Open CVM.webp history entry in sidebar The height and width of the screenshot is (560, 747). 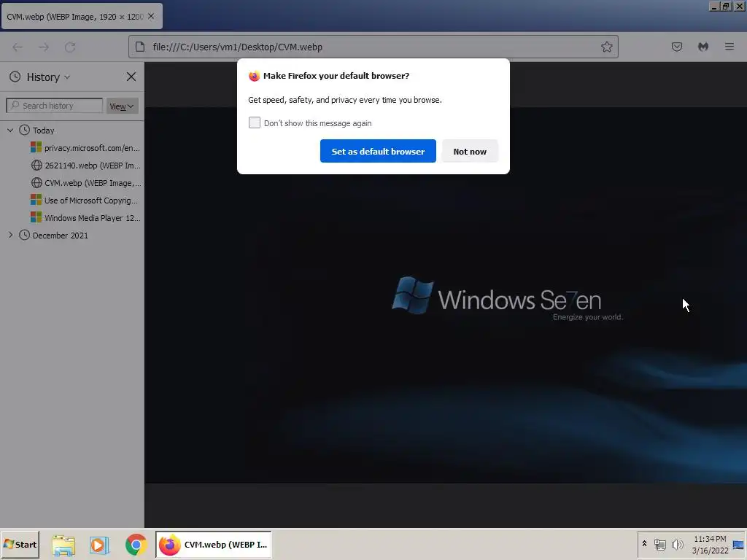tap(85, 183)
